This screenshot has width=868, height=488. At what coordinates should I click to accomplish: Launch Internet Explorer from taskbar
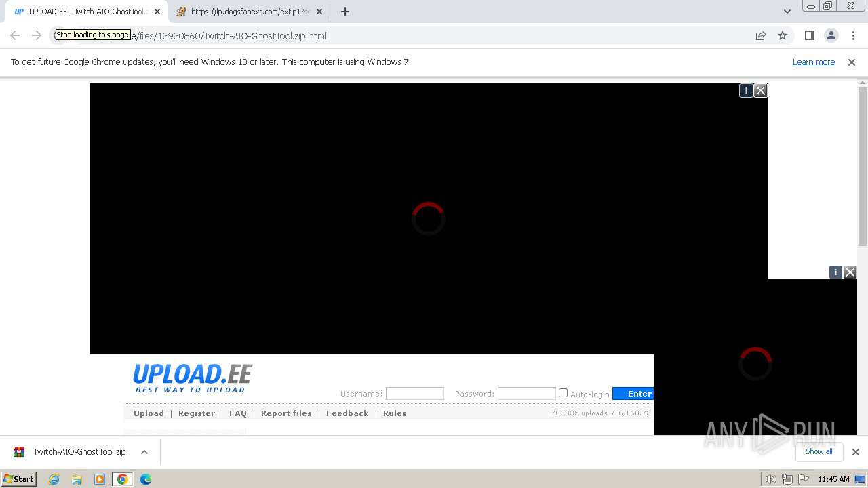(x=54, y=479)
